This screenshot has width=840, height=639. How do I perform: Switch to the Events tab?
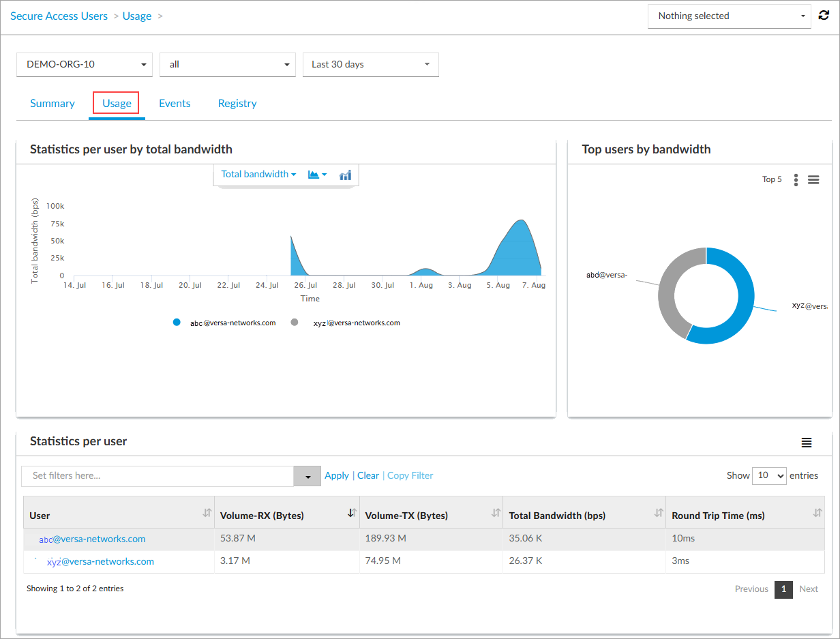coord(175,104)
